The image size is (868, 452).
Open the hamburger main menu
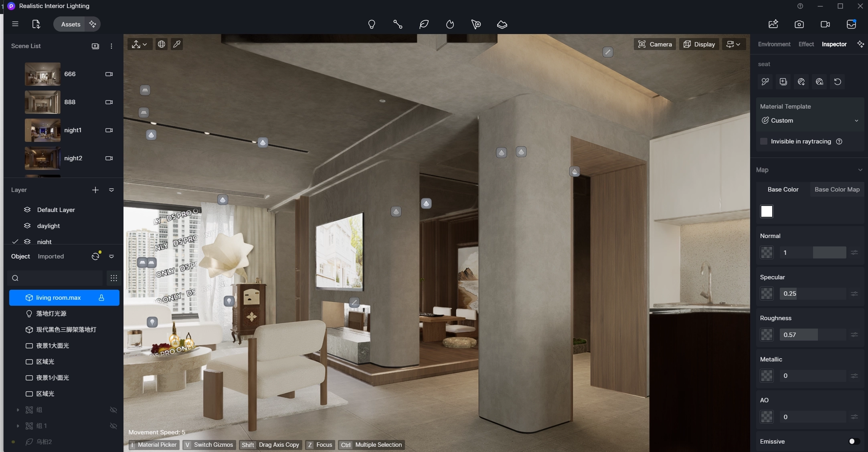pyautogui.click(x=15, y=24)
